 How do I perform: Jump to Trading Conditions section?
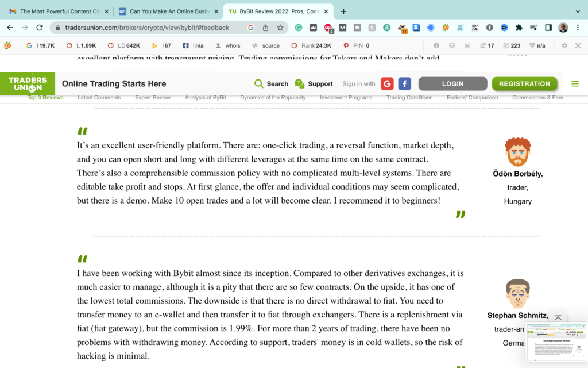point(409,98)
